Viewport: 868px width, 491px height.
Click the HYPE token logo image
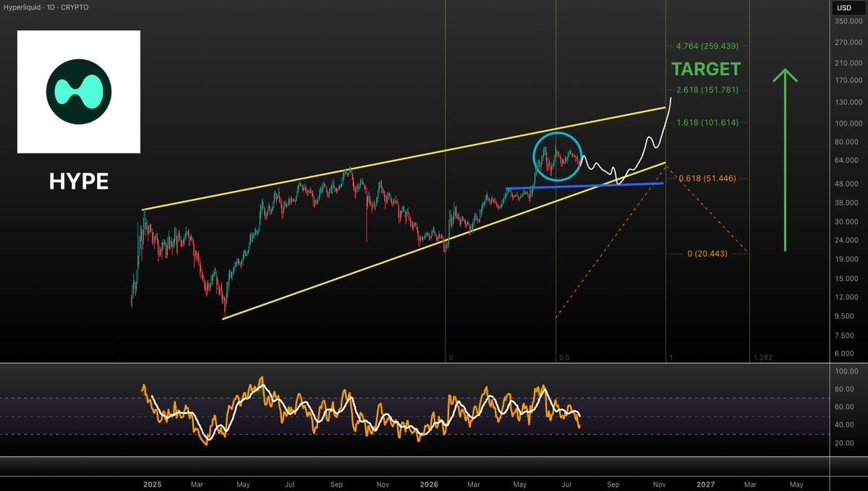79,92
